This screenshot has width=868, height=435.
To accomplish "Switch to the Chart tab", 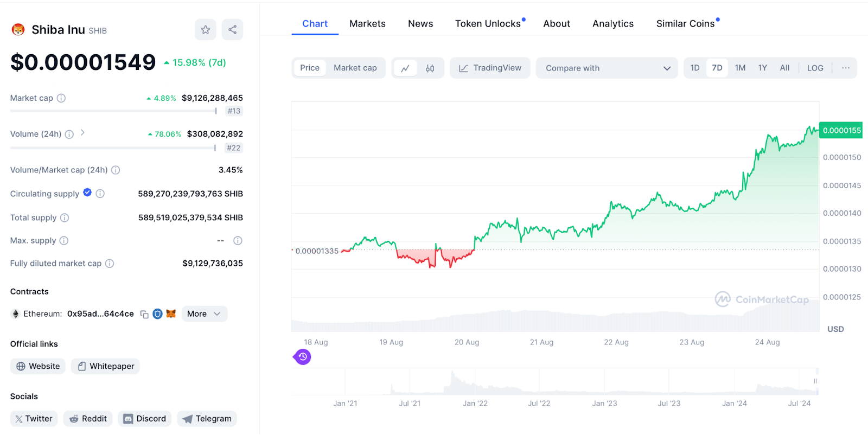I will point(315,24).
